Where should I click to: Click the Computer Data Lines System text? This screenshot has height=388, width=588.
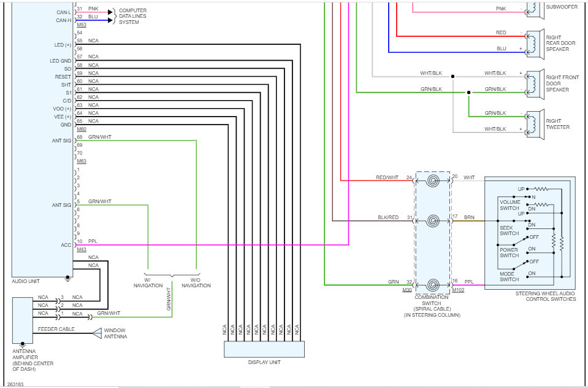[x=133, y=16]
